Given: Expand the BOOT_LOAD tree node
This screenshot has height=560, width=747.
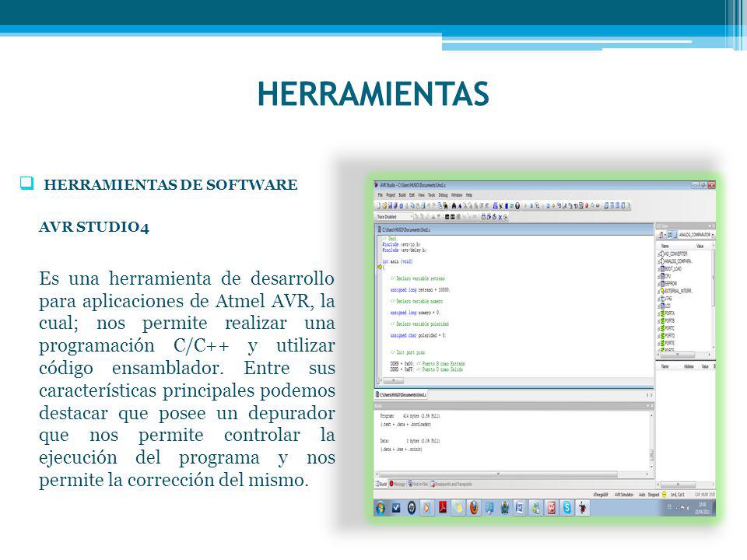Looking at the screenshot, I should point(659,269).
